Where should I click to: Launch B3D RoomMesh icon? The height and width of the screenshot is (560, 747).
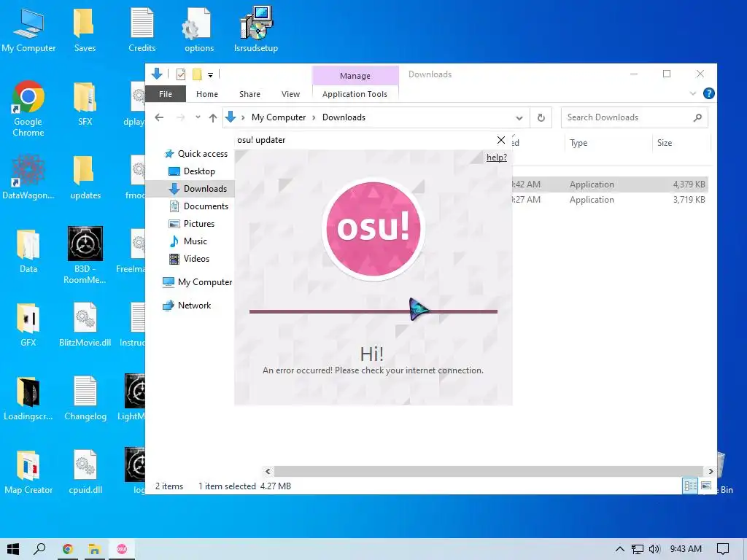tap(85, 255)
